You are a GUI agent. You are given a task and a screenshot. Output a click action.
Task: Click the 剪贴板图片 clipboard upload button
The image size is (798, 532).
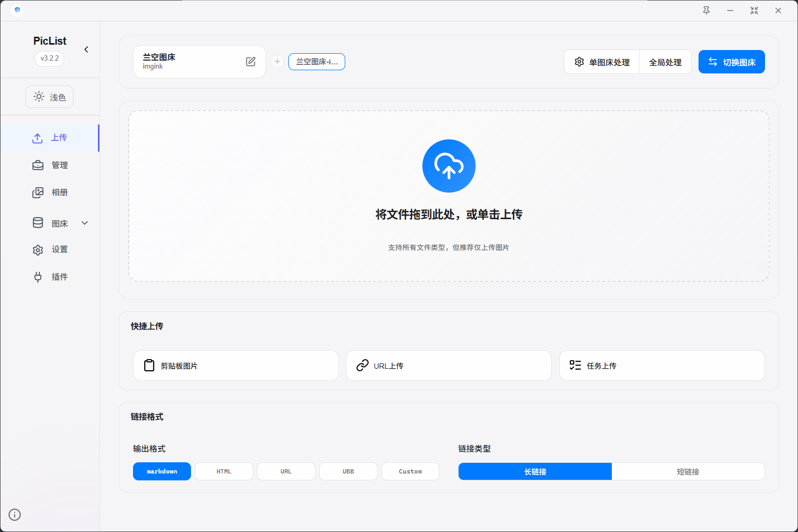pyautogui.click(x=236, y=365)
